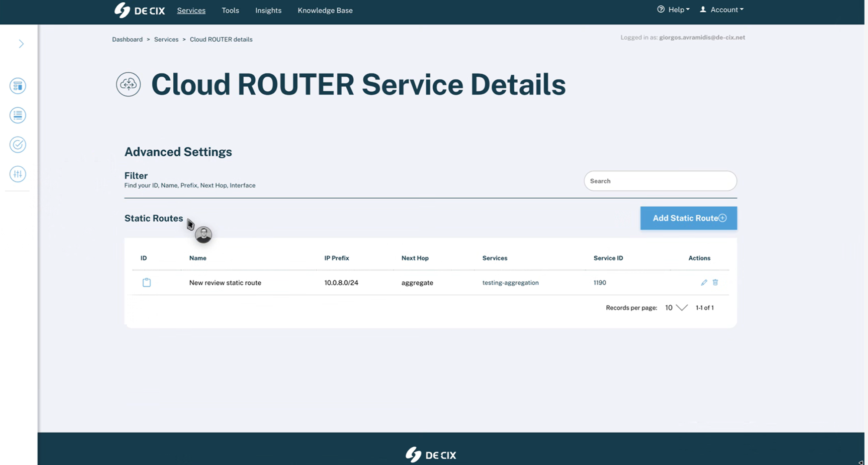
Task: Click the user avatar near Static Routes
Action: (x=203, y=235)
